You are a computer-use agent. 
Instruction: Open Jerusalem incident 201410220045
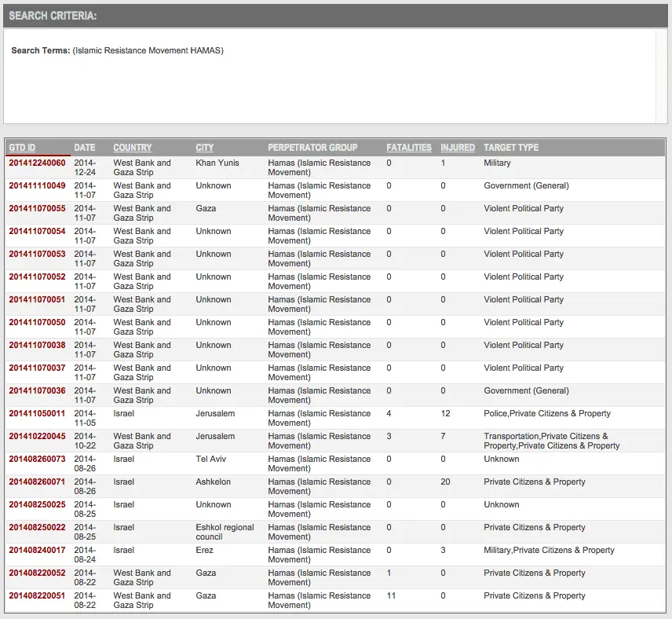tap(37, 437)
